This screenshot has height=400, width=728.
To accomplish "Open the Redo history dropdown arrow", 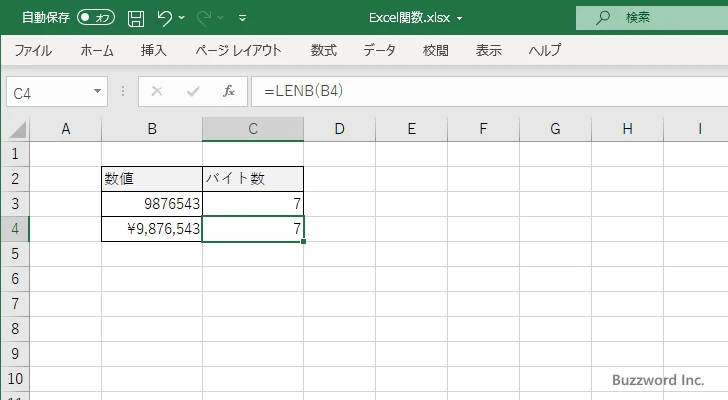I will 221,18.
